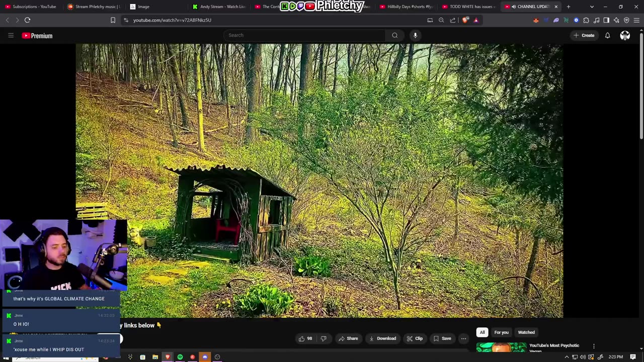This screenshot has height=362, width=644.
Task: Open YouTube notifications bell
Action: click(x=607, y=35)
